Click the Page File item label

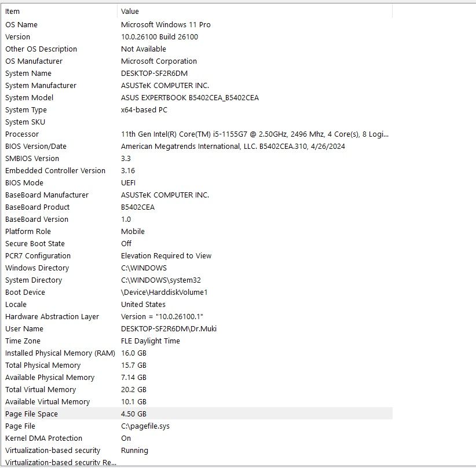pos(20,426)
